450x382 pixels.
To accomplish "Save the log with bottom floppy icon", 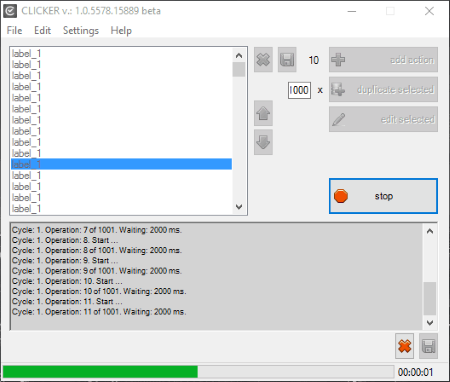I will [428, 346].
